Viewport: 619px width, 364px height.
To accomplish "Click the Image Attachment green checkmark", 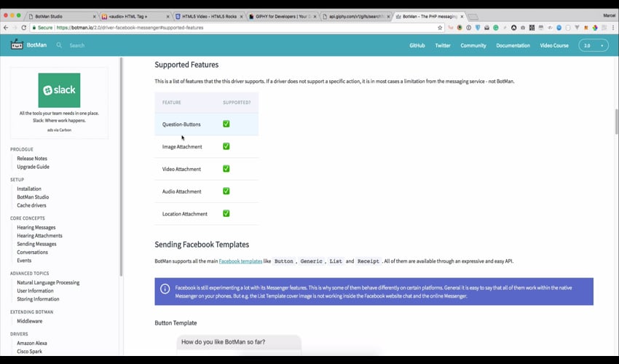I will point(226,146).
